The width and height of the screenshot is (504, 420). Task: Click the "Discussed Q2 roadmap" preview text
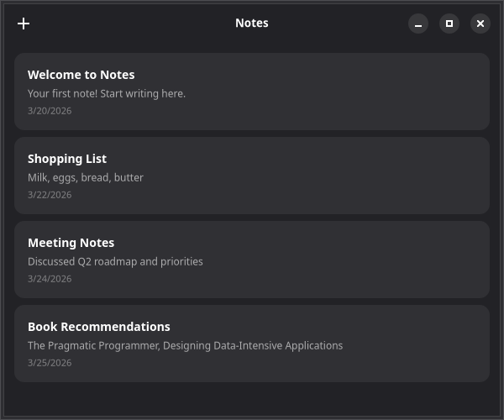(115, 261)
